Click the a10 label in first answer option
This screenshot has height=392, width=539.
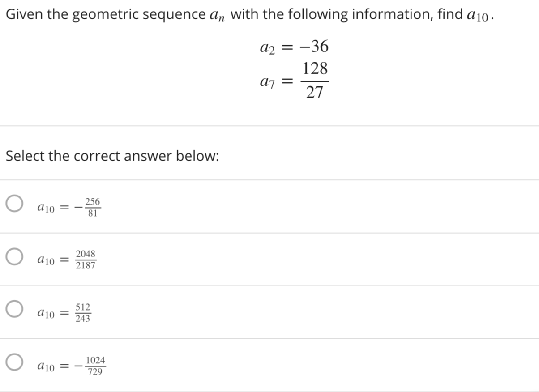click(x=46, y=208)
